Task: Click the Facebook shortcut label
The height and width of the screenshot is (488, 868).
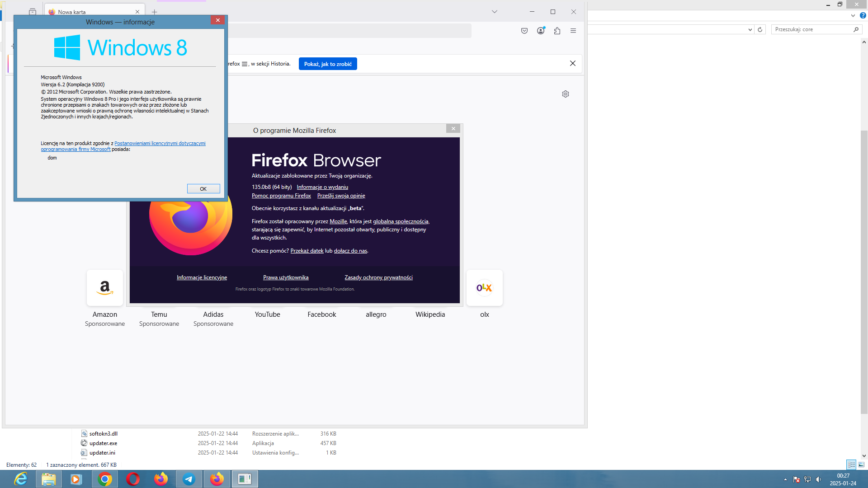Action: [x=322, y=314]
